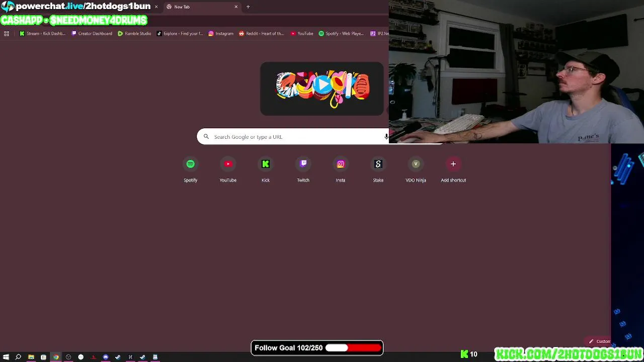
Task: Open the YouTube shortcut tile
Action: (228, 170)
